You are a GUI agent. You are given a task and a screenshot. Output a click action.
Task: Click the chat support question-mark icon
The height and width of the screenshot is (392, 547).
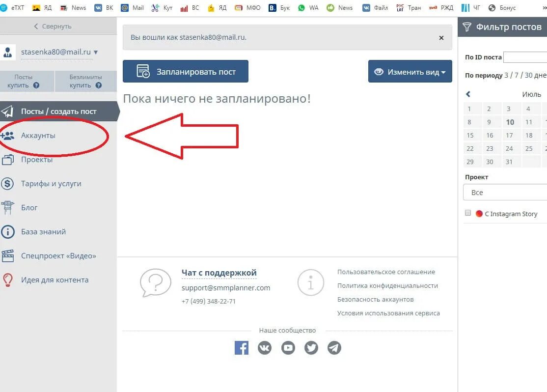[x=155, y=282]
